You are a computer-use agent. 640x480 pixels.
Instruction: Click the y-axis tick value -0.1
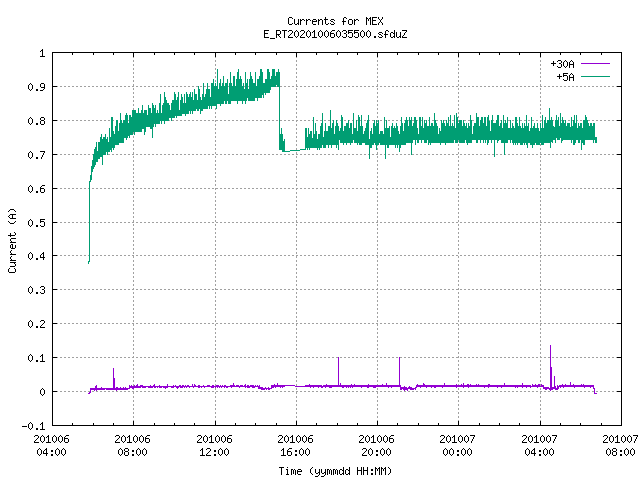point(33,426)
